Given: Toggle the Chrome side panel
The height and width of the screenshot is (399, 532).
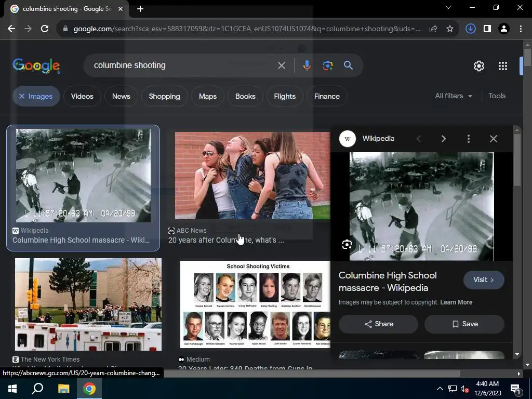Looking at the screenshot, I should click(487, 29).
